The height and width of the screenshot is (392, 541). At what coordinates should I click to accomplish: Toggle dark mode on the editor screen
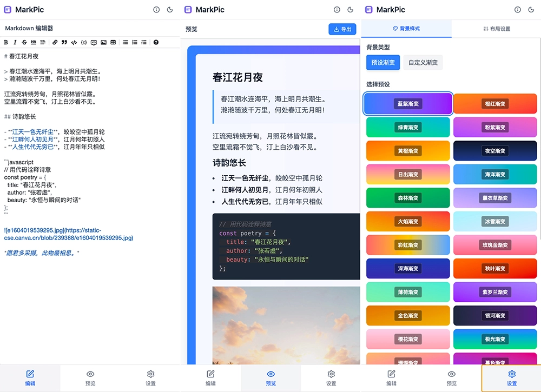pos(170,10)
